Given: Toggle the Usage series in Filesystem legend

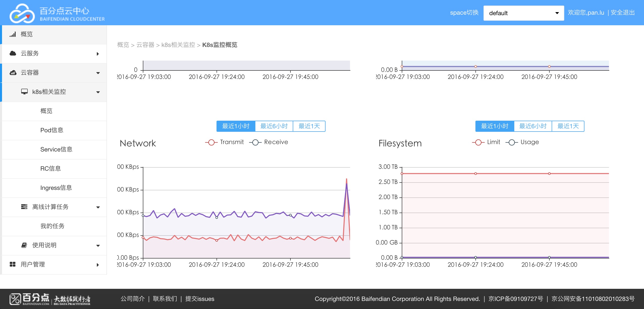Looking at the screenshot, I should [522, 142].
